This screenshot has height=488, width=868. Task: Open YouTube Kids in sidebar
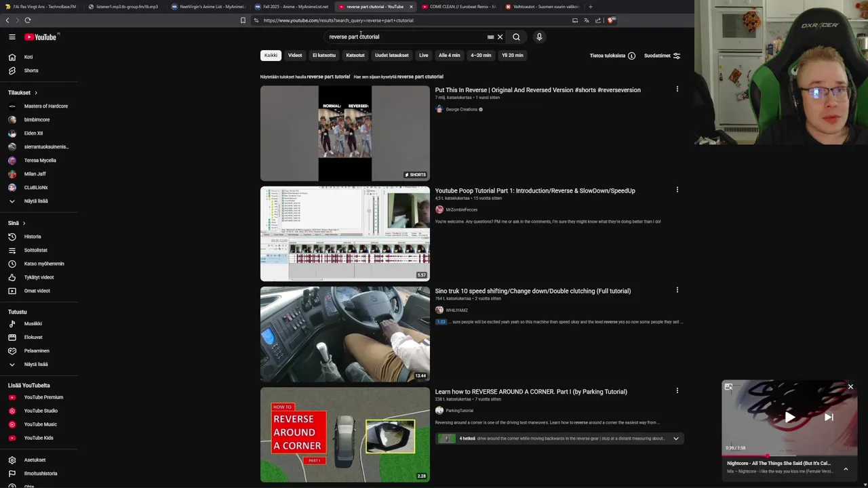click(39, 438)
